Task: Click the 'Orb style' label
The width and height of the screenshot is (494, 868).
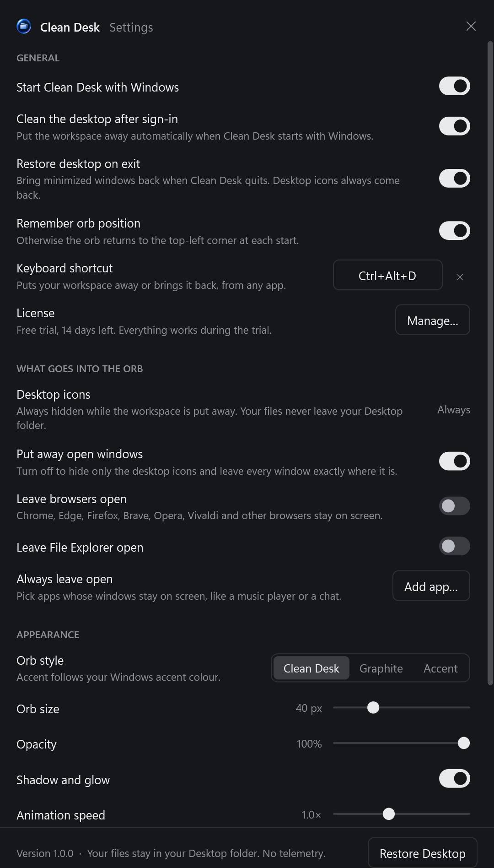Action: click(40, 661)
